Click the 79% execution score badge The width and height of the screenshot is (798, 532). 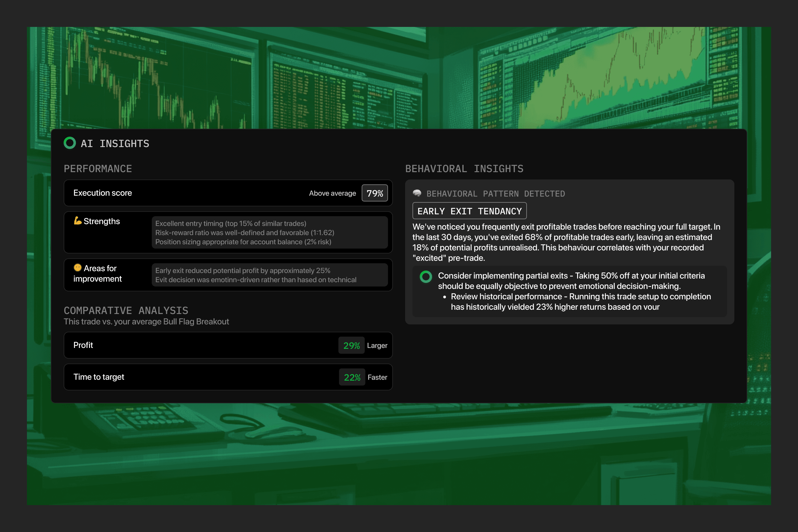375,193
